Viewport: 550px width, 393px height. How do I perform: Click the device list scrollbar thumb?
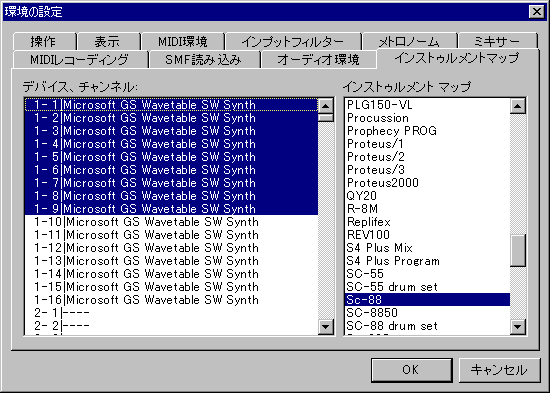coord(326,118)
